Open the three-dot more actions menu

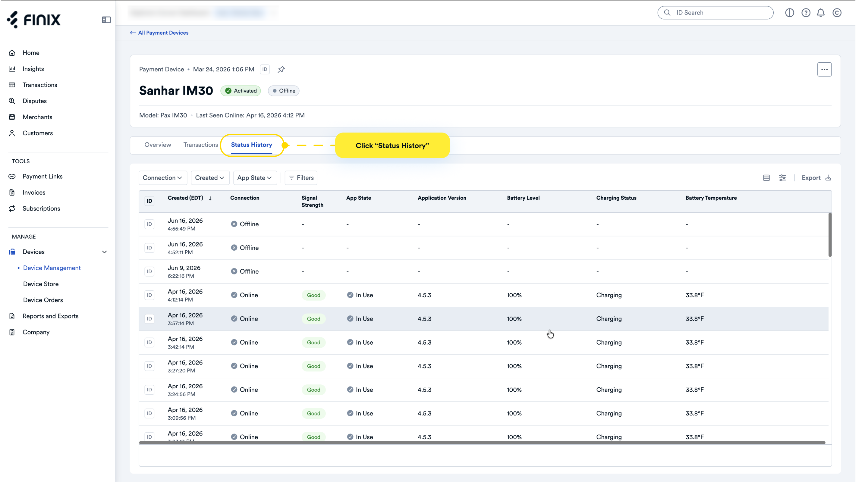pos(824,69)
